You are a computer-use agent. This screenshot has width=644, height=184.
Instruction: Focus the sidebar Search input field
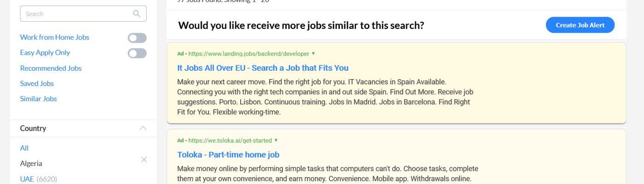click(x=76, y=14)
